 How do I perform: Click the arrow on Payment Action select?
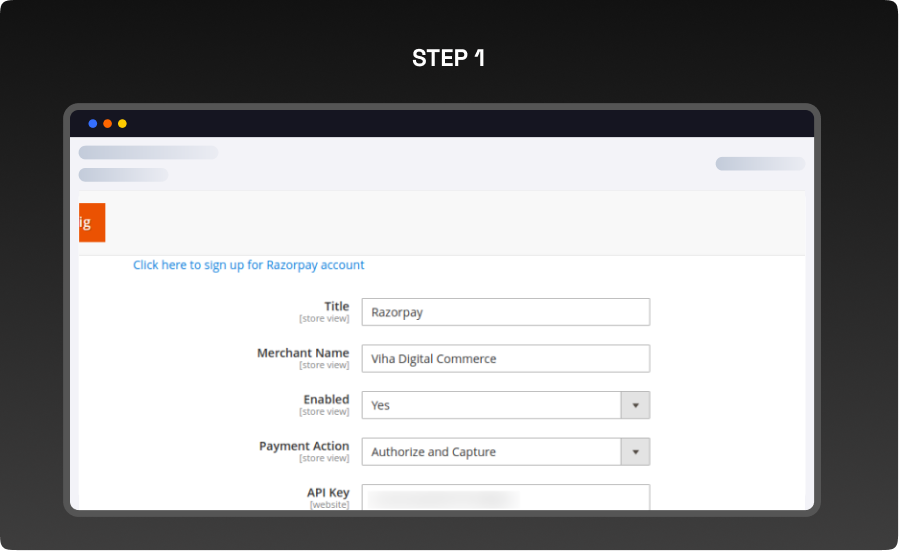(635, 452)
